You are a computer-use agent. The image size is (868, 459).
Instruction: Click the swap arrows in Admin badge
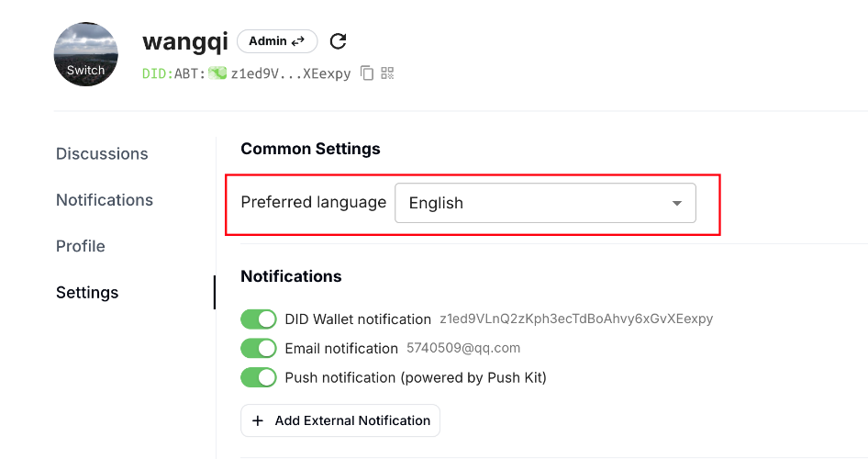[298, 41]
